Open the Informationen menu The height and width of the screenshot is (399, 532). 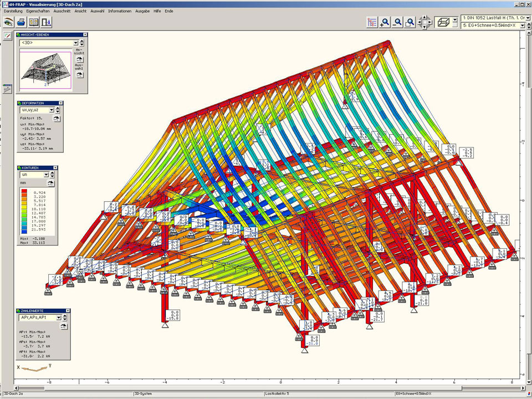pyautogui.click(x=120, y=11)
